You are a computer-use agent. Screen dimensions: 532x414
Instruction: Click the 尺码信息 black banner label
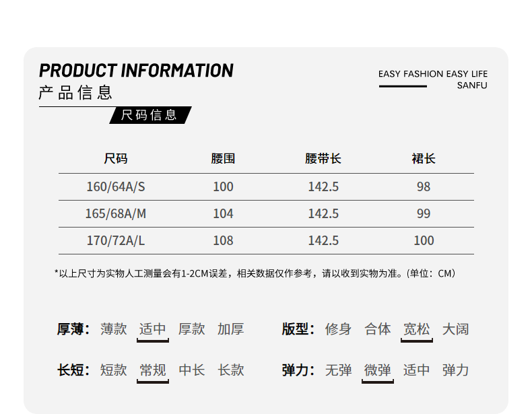pos(149,115)
